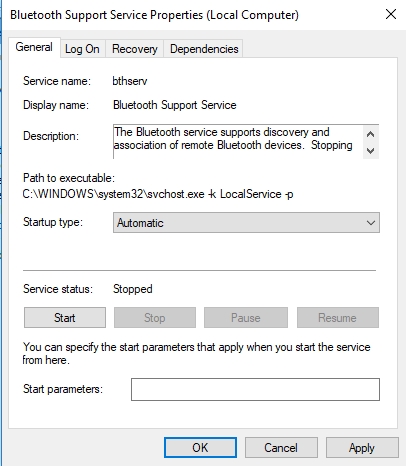Click the Description label
This screenshot has width=406, height=466.
[x=51, y=136]
